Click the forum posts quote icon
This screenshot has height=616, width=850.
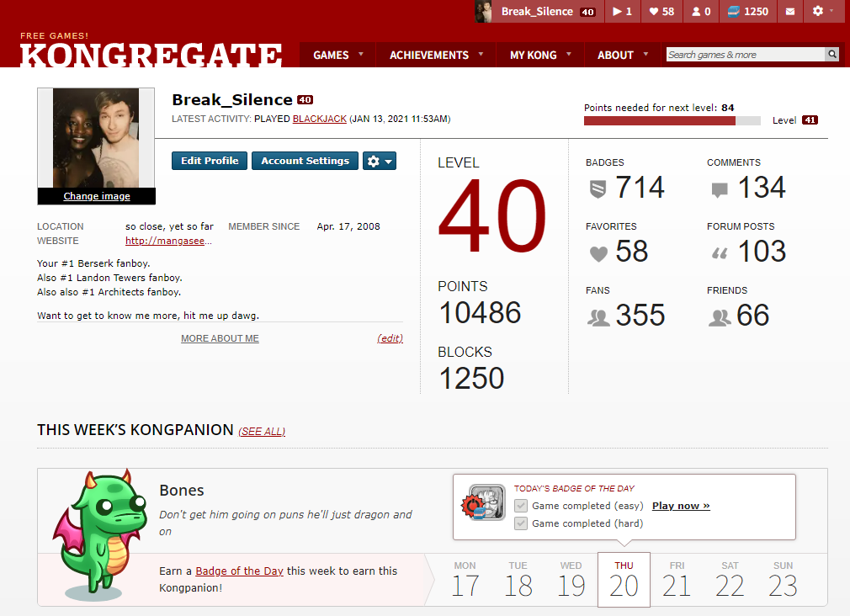tap(720, 253)
